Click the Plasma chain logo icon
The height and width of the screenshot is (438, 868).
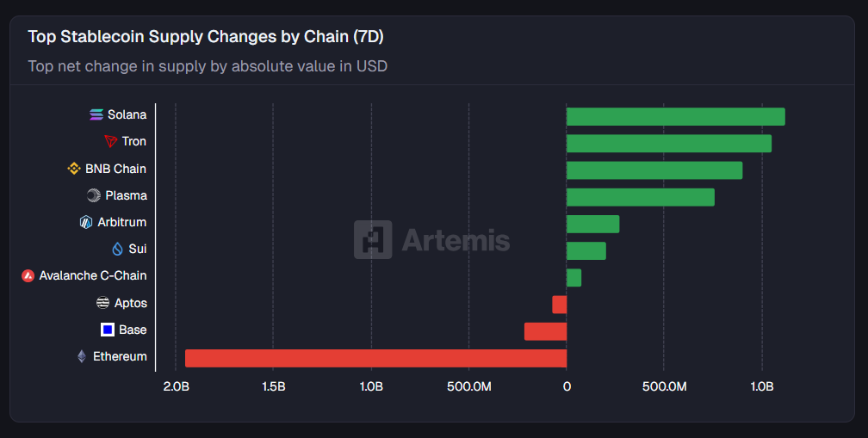point(94,195)
